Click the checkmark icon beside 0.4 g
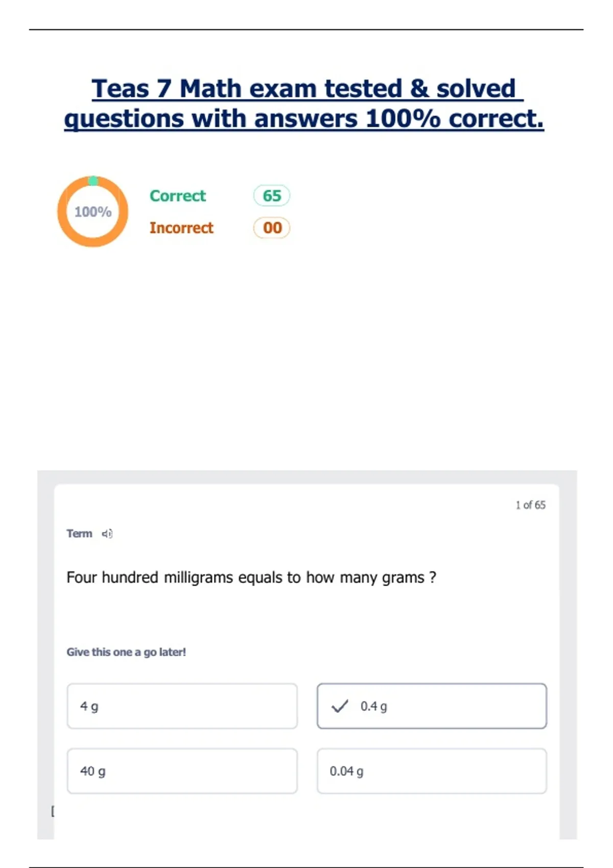Image resolution: width=613 pixels, height=868 pixels. [340, 706]
